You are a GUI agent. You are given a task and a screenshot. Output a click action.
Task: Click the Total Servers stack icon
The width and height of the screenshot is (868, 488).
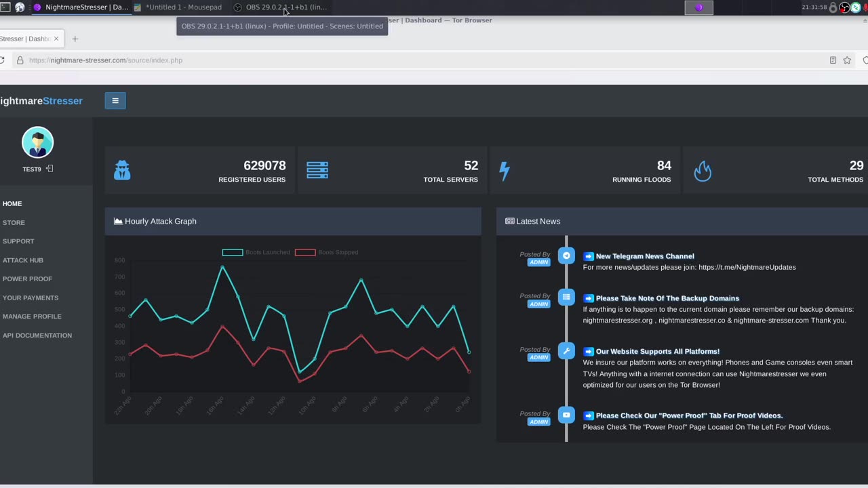coord(317,170)
